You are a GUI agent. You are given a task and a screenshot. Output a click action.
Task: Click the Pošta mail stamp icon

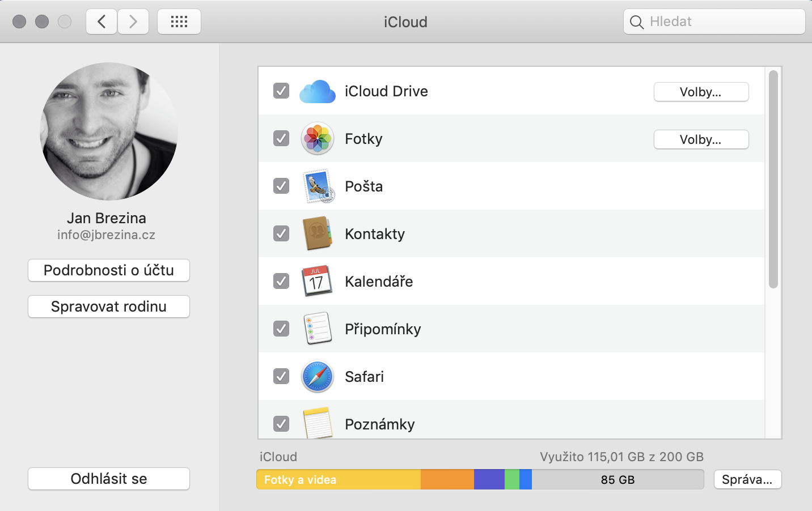(x=317, y=186)
